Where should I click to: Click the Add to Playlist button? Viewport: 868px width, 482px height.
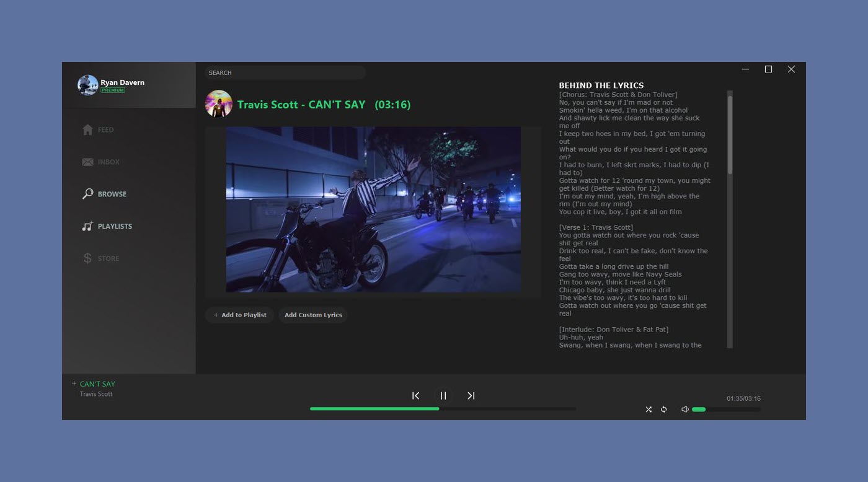click(x=239, y=315)
